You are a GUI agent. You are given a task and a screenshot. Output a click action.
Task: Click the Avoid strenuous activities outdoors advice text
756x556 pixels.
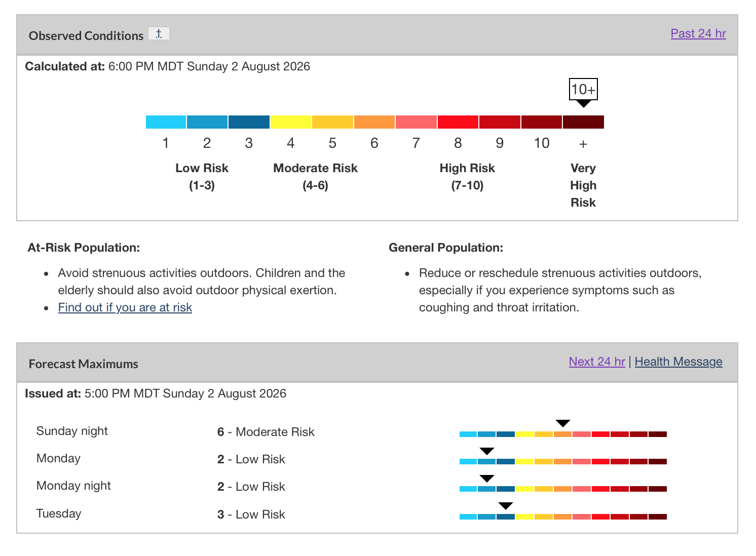click(x=202, y=282)
